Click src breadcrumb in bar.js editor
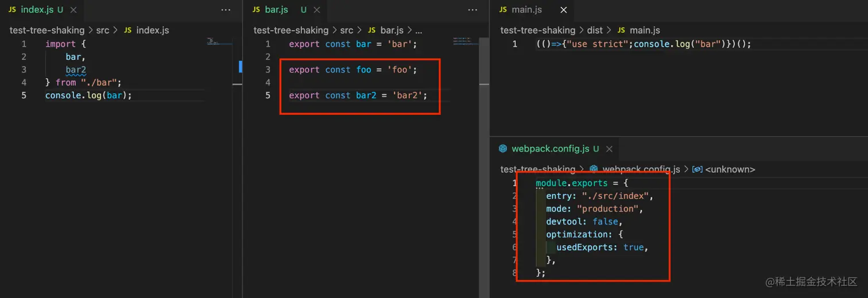This screenshot has height=298, width=868. point(347,30)
